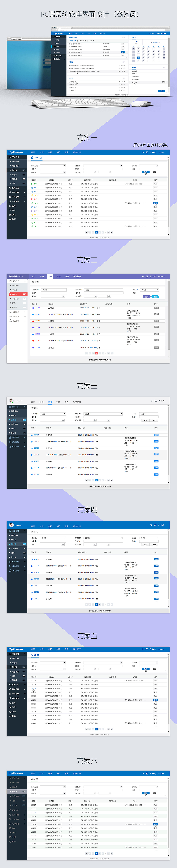The height and width of the screenshot is (868, 177).
Task: Click the 查询 button in 方案一
Action: pyautogui.click(x=146, y=172)
